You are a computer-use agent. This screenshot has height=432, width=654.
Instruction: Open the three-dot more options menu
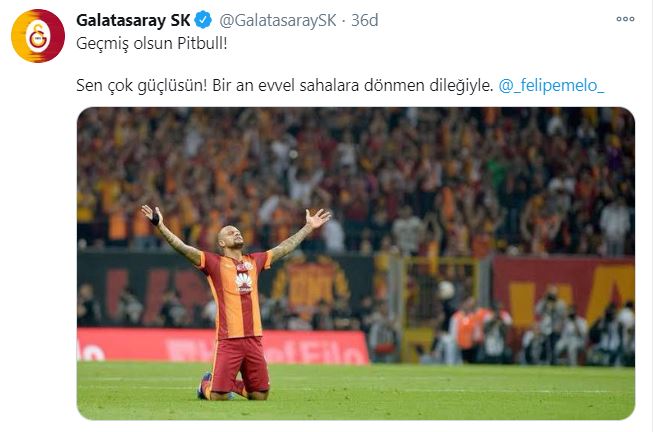point(625,19)
